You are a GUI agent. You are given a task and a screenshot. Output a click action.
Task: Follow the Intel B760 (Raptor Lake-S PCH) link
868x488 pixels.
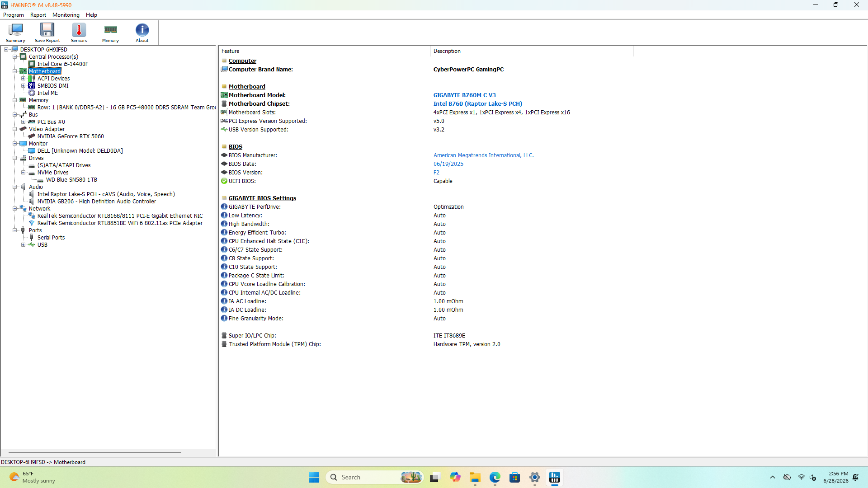pos(477,104)
